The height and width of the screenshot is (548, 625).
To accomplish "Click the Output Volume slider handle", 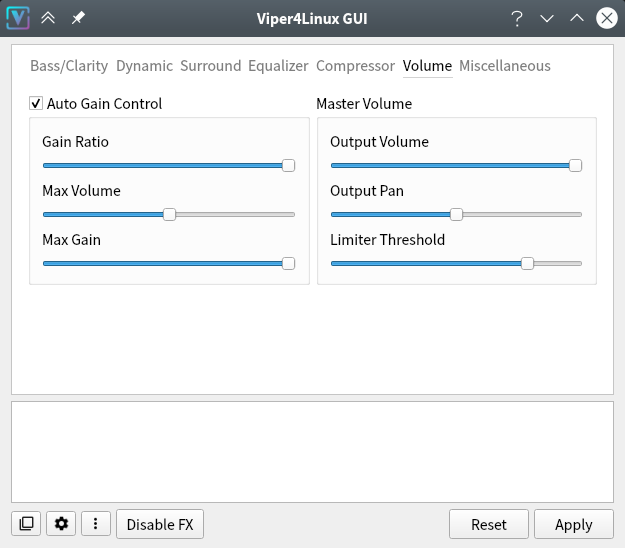I will tap(575, 165).
